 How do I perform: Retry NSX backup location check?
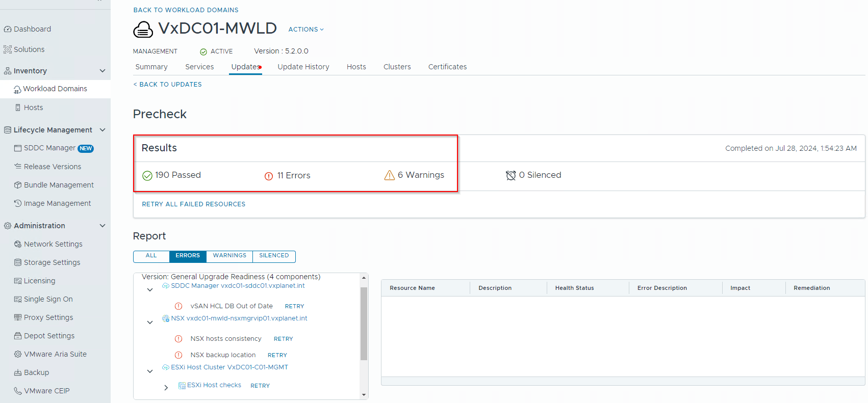click(x=277, y=356)
